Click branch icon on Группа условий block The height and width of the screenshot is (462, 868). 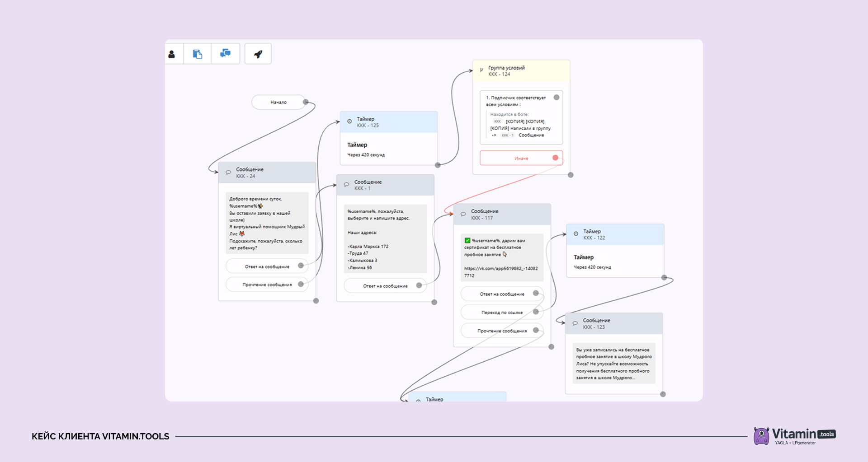[481, 70]
